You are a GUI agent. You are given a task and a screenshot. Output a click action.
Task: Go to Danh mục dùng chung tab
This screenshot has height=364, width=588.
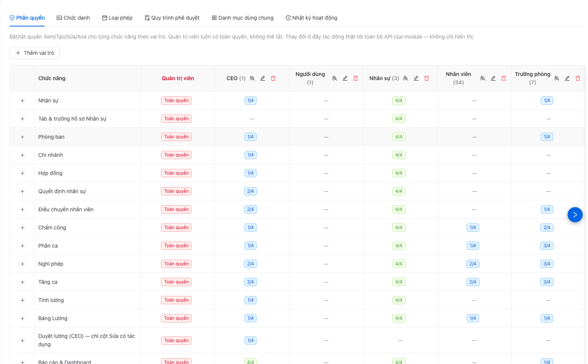point(243,18)
